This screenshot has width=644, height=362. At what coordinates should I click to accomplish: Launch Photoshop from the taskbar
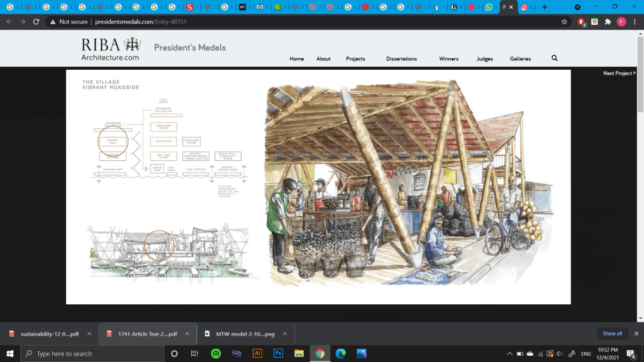pos(278,353)
